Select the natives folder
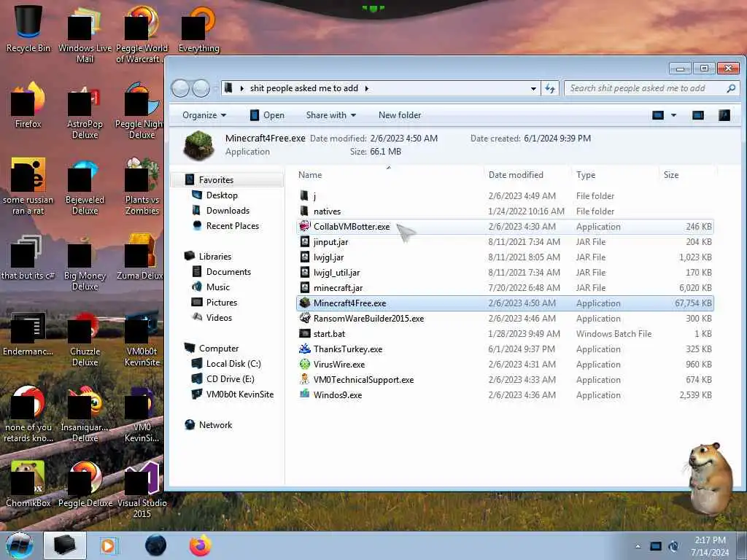747x560 pixels. [505, 211]
